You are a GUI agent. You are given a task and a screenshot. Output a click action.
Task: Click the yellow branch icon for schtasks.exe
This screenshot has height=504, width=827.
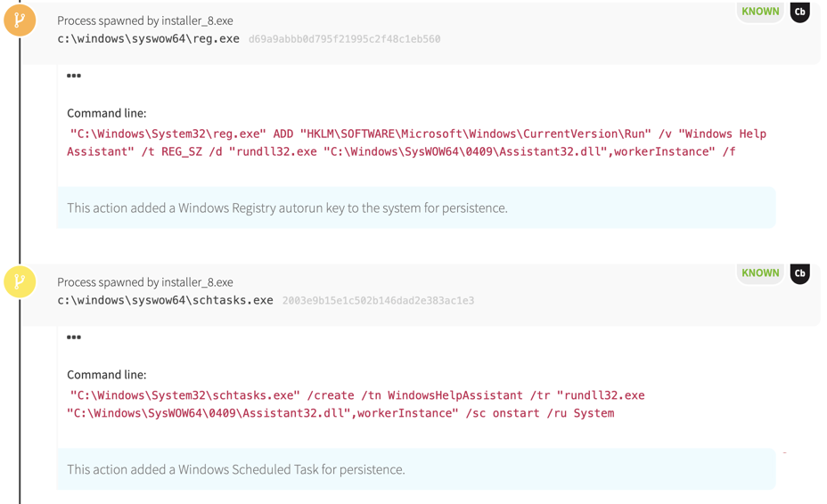point(20,281)
